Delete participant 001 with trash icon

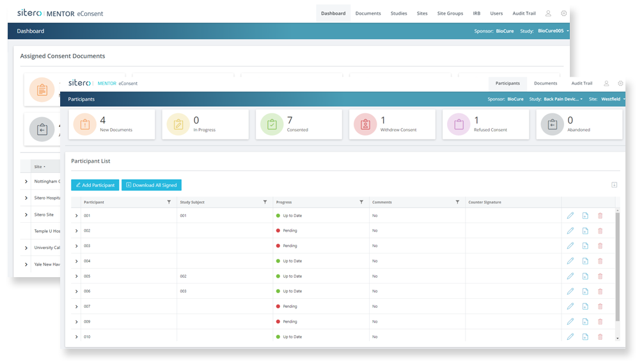pos(600,216)
